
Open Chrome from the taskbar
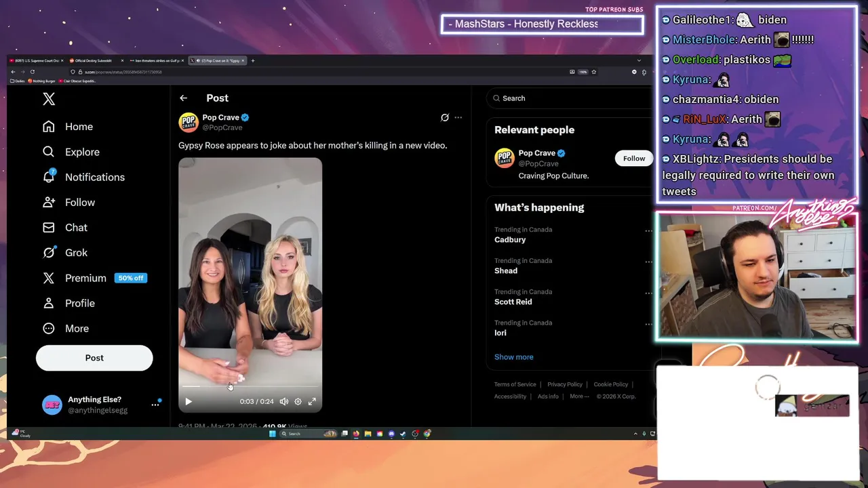pos(427,434)
